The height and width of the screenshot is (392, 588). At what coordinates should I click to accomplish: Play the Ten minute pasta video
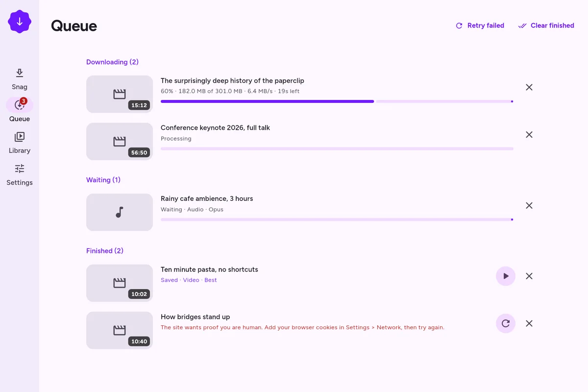[506, 276]
